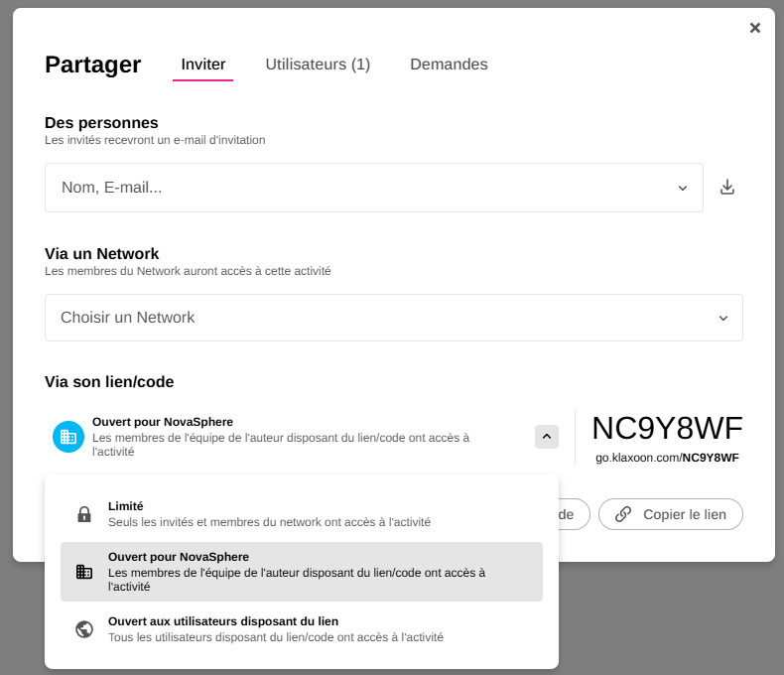
Task: Click the chain link icon on Copier le lien
Action: pyautogui.click(x=623, y=514)
